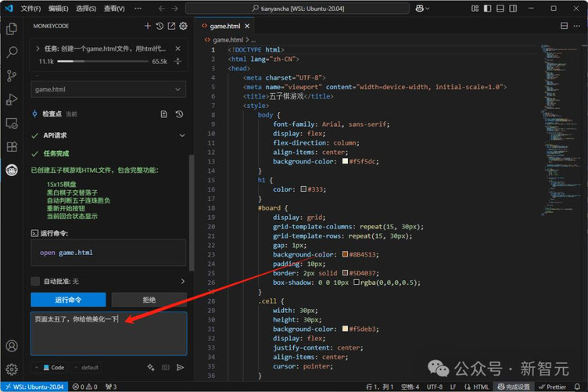Open task history clock icon in panel header

coord(160,26)
